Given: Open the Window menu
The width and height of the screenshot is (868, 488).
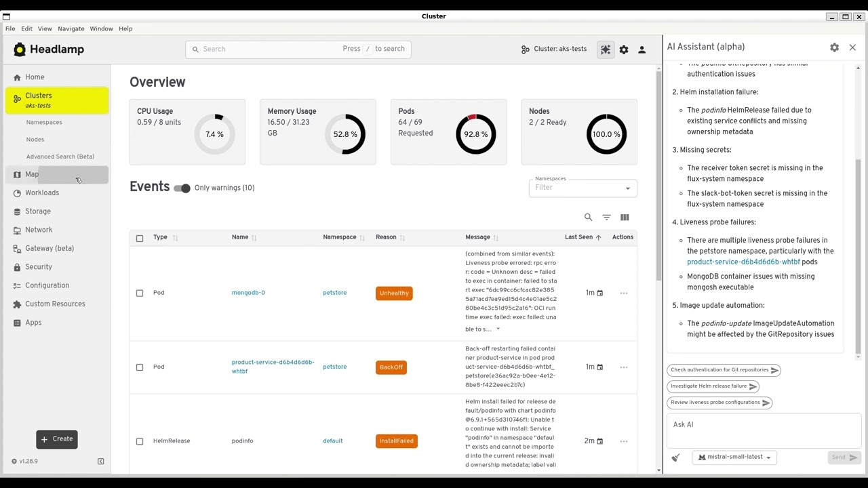Looking at the screenshot, I should click(x=102, y=28).
